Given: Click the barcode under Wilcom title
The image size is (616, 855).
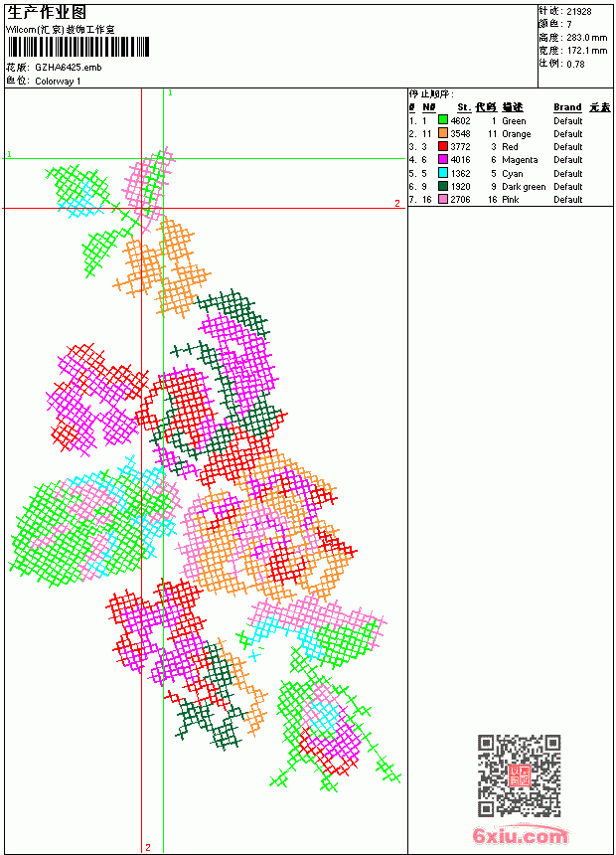Looking at the screenshot, I should (77, 47).
